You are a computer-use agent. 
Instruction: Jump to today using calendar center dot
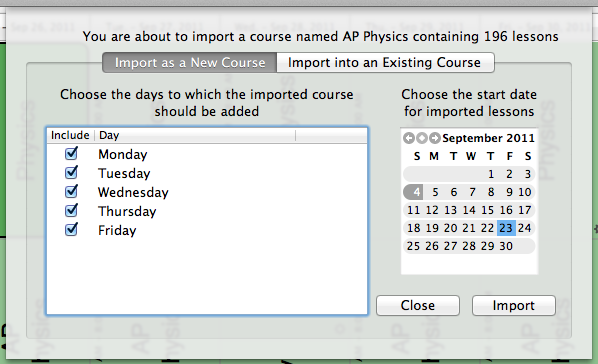pyautogui.click(x=421, y=138)
